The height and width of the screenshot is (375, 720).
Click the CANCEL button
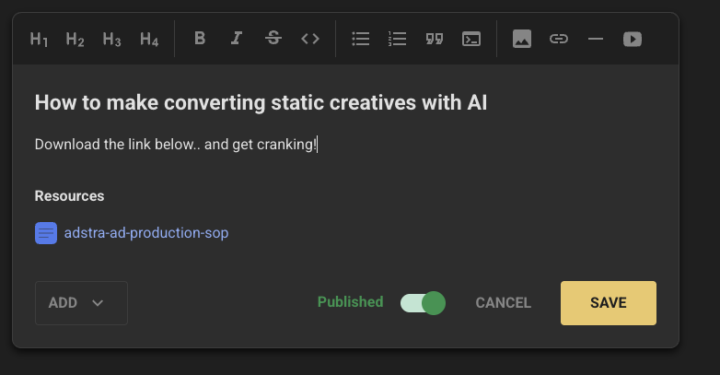click(503, 303)
